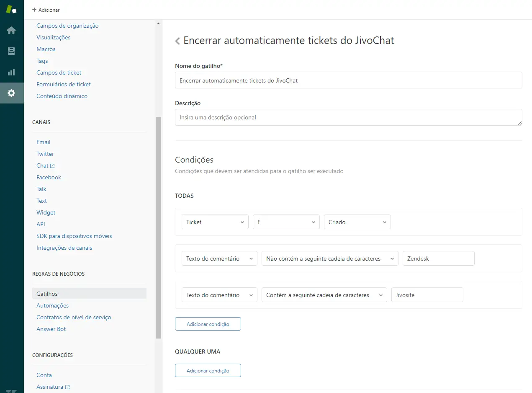
Task: Open the Views tickets icon
Action: (11, 51)
